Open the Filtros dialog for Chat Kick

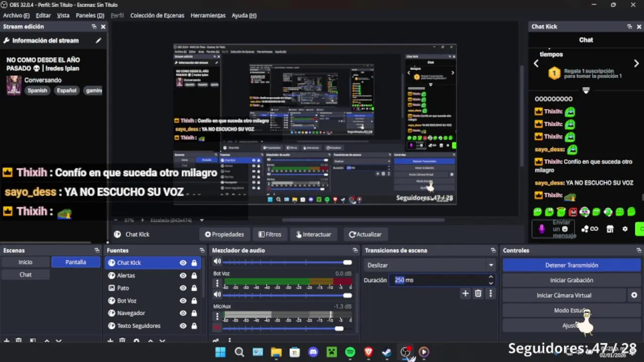(x=270, y=234)
